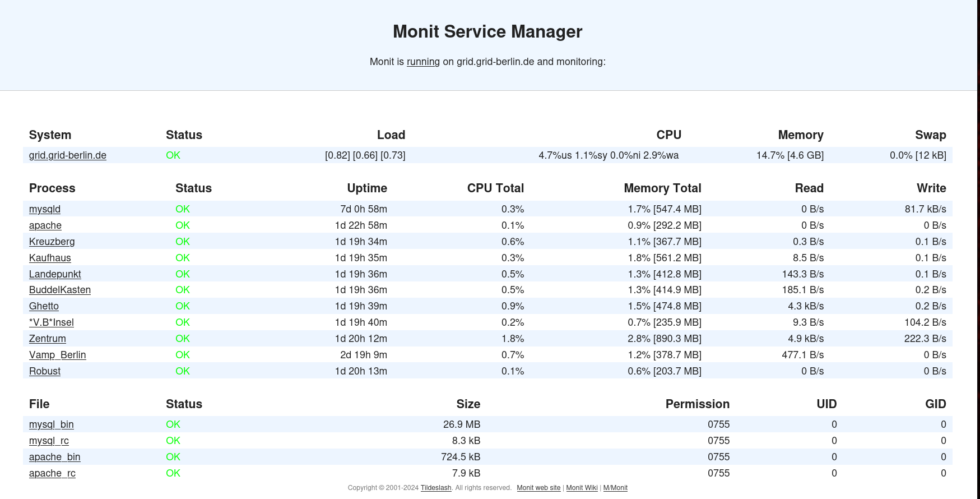Screen dimensions: 980x499
Task: Open Ghetto process details
Action: [44, 306]
